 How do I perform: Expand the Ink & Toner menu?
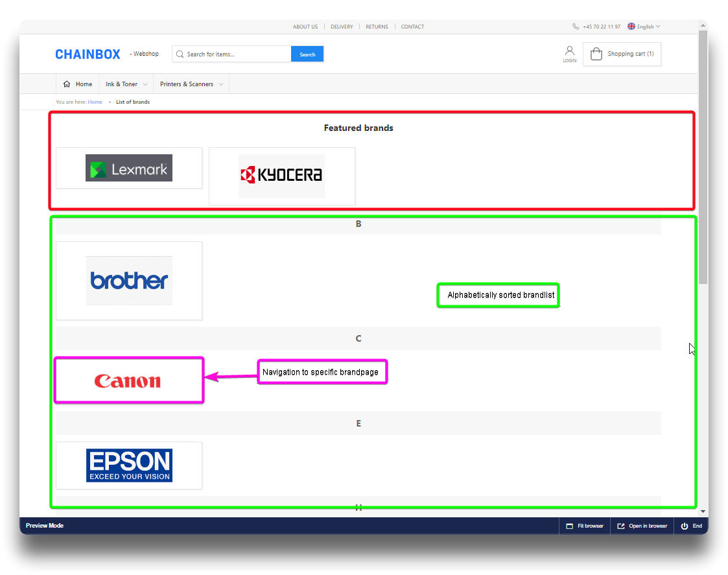126,84
